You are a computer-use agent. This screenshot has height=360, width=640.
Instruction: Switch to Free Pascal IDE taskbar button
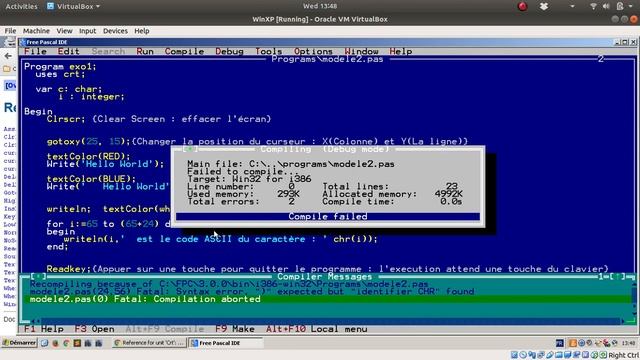point(225,343)
